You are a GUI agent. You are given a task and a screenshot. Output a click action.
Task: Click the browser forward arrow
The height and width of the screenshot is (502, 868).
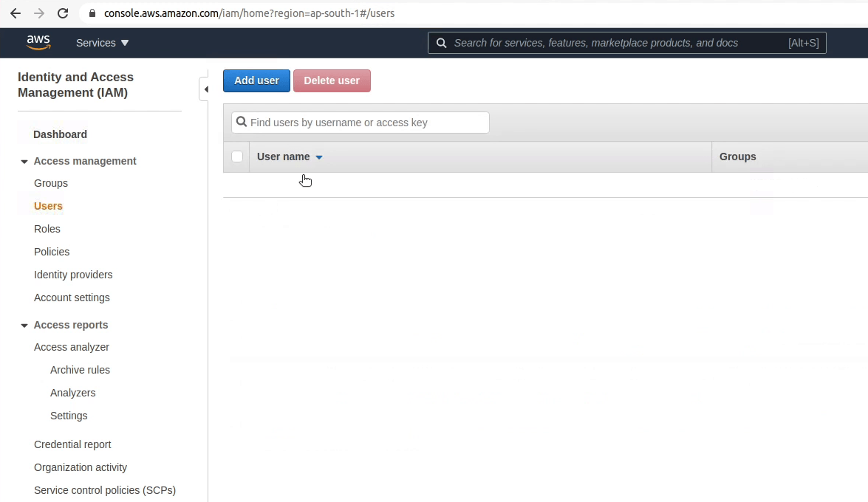coord(39,13)
